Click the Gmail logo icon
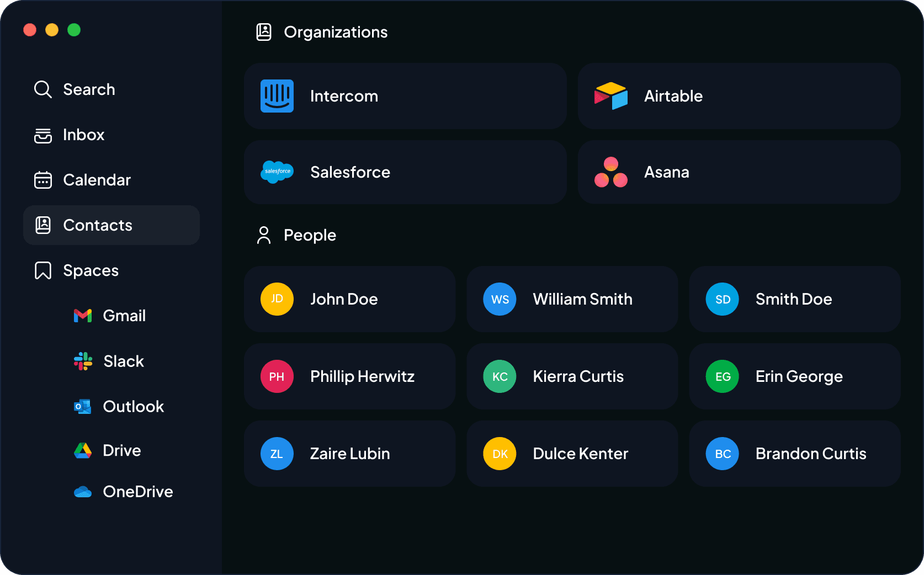The image size is (924, 575). pyautogui.click(x=83, y=316)
